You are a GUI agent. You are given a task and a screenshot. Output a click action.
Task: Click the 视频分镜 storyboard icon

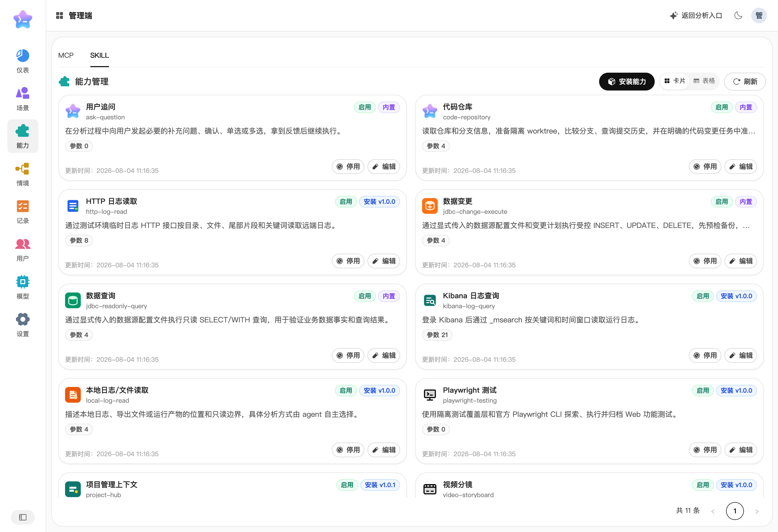[x=430, y=489]
